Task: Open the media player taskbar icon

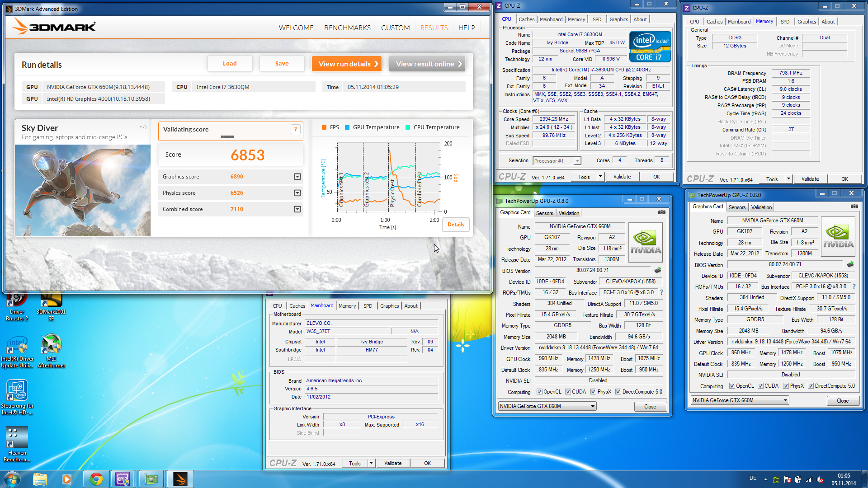Action: pos(67,479)
